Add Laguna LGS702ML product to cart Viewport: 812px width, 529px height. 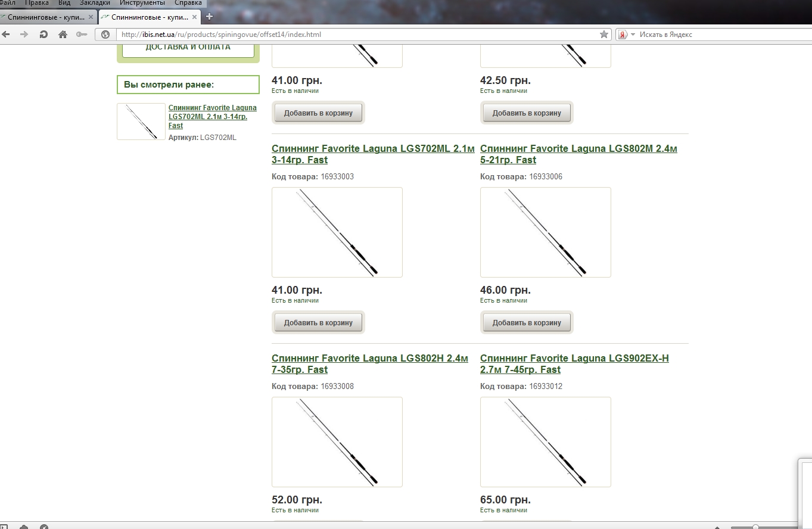tap(318, 322)
